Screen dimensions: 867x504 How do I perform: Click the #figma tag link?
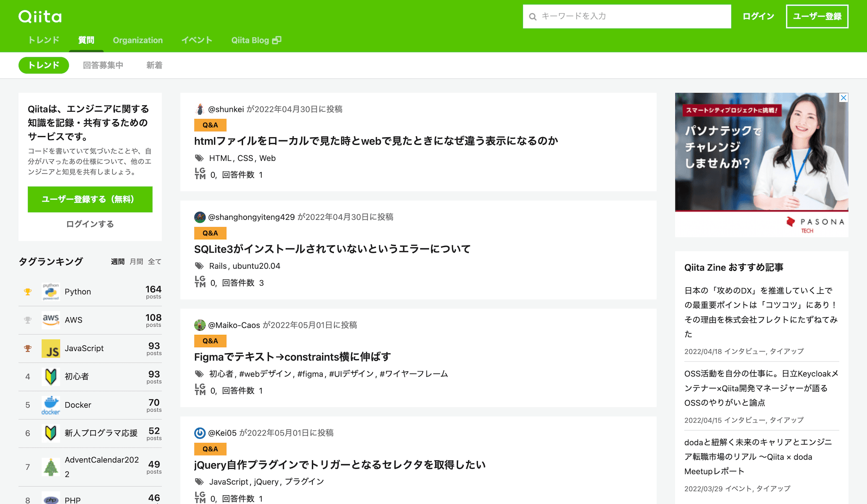click(310, 374)
